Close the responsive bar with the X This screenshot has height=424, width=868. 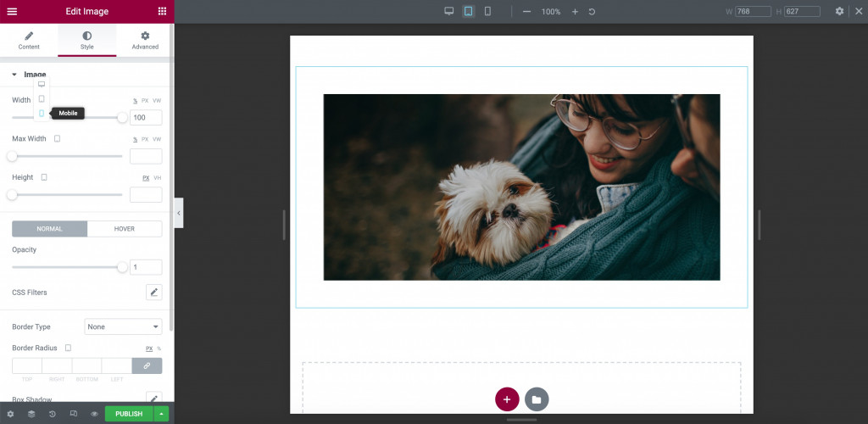click(858, 11)
